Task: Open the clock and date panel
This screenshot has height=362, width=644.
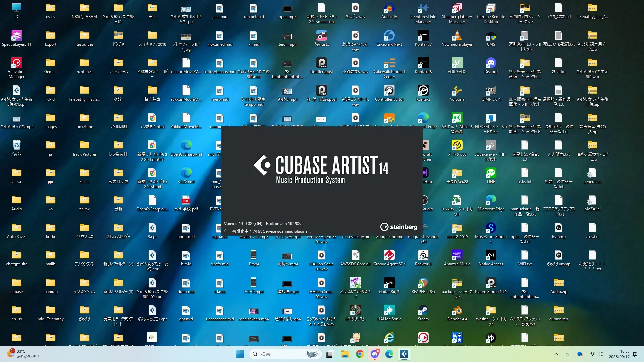Action: point(619,354)
